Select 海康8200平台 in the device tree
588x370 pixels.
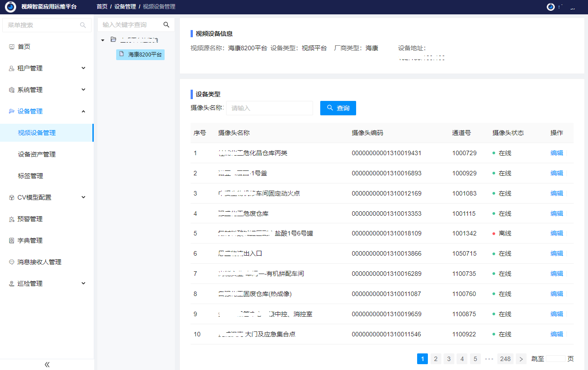(140, 54)
